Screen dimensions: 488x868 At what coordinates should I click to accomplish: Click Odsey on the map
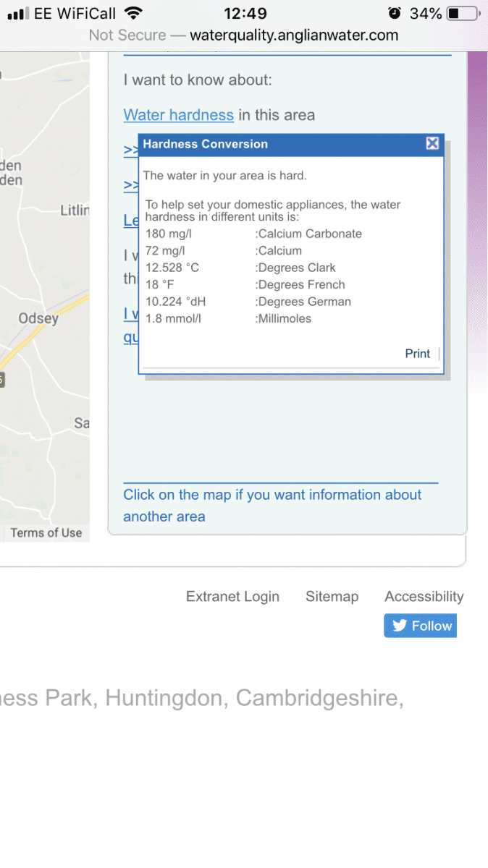click(38, 318)
